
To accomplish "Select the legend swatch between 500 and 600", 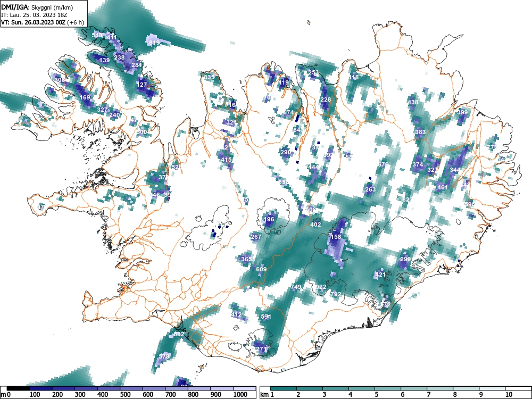I will pyautogui.click(x=131, y=388).
